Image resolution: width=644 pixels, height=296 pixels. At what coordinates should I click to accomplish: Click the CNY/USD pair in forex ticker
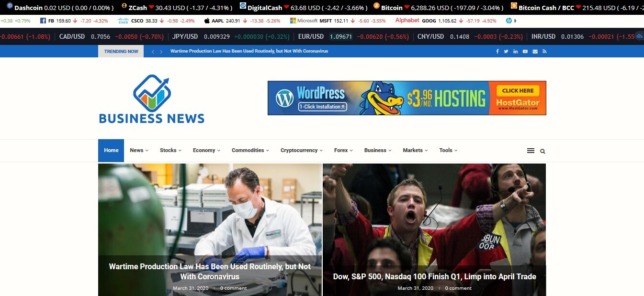pos(430,36)
